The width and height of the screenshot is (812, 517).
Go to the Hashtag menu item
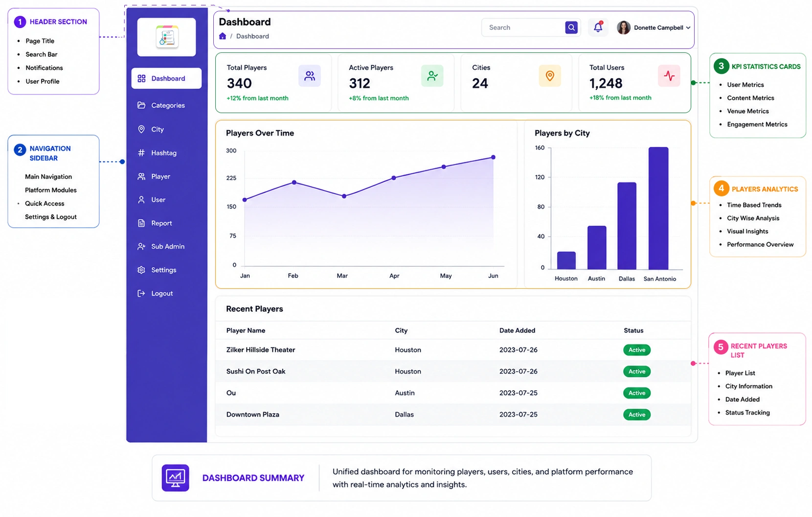point(166,153)
